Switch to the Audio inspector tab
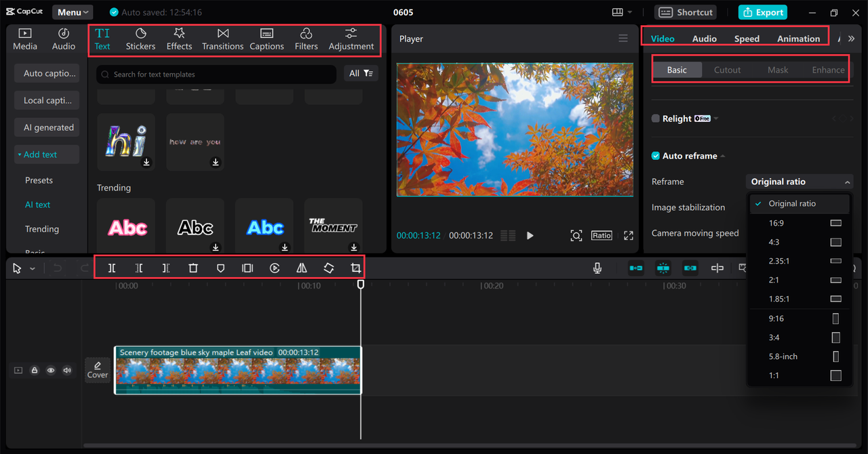The image size is (868, 454). click(705, 39)
